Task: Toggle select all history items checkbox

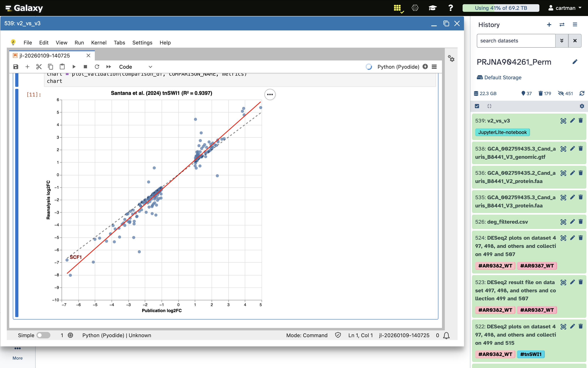Action: tap(477, 106)
